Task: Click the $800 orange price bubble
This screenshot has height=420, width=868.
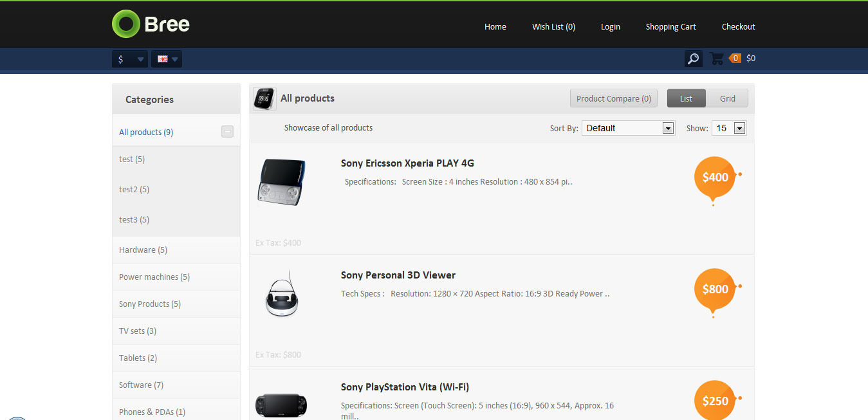Action: [x=716, y=290]
